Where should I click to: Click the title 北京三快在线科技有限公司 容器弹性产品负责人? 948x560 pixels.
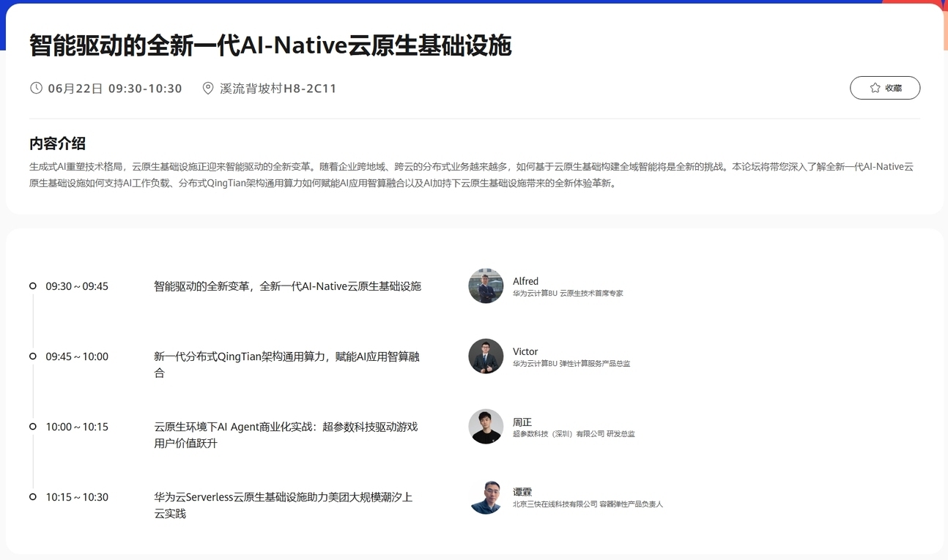(588, 504)
